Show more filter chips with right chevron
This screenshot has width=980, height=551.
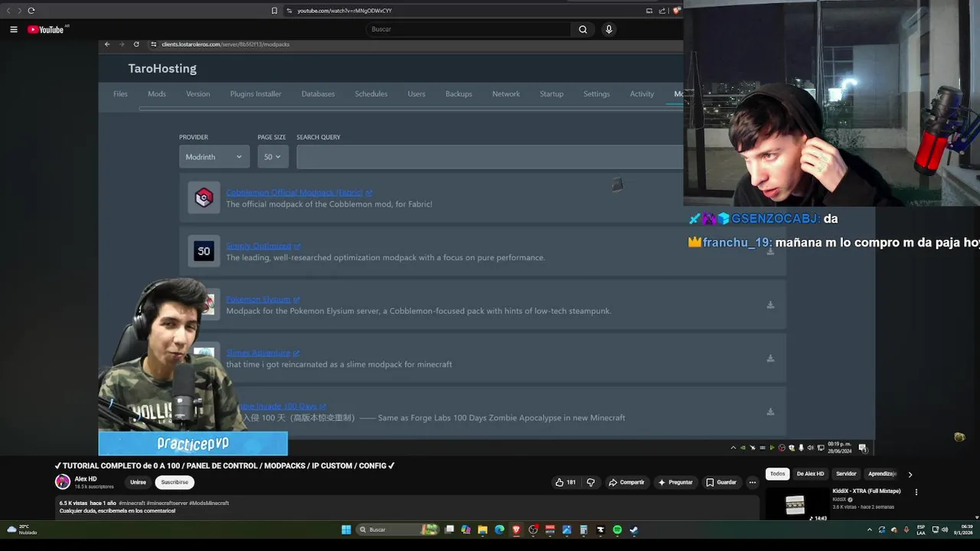click(x=910, y=474)
